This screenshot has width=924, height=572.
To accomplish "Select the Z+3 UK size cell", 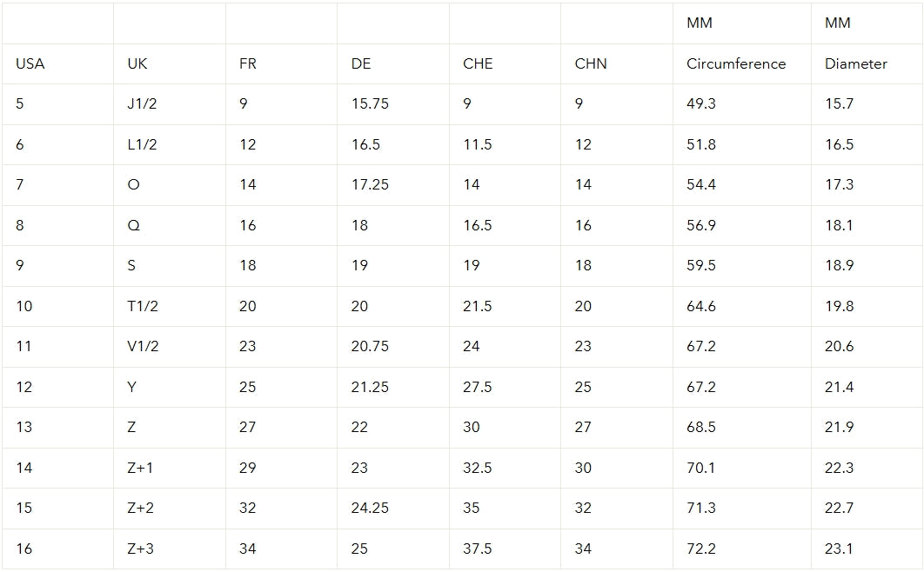I will click(140, 549).
